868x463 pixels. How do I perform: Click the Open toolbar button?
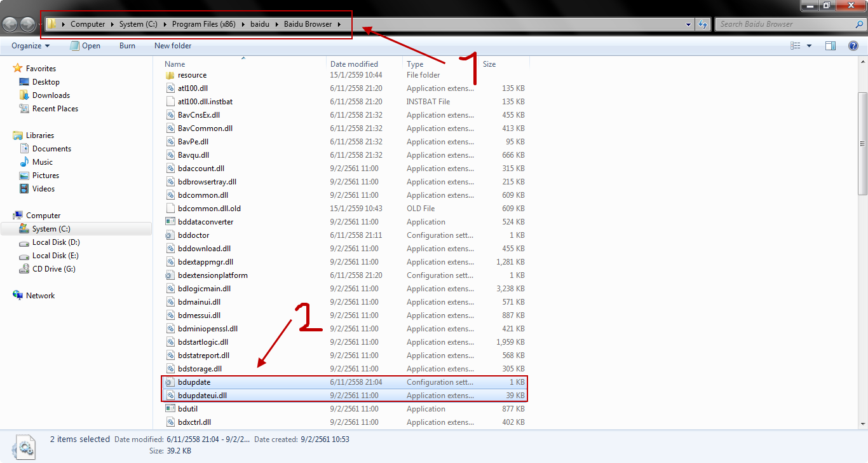pyautogui.click(x=85, y=46)
